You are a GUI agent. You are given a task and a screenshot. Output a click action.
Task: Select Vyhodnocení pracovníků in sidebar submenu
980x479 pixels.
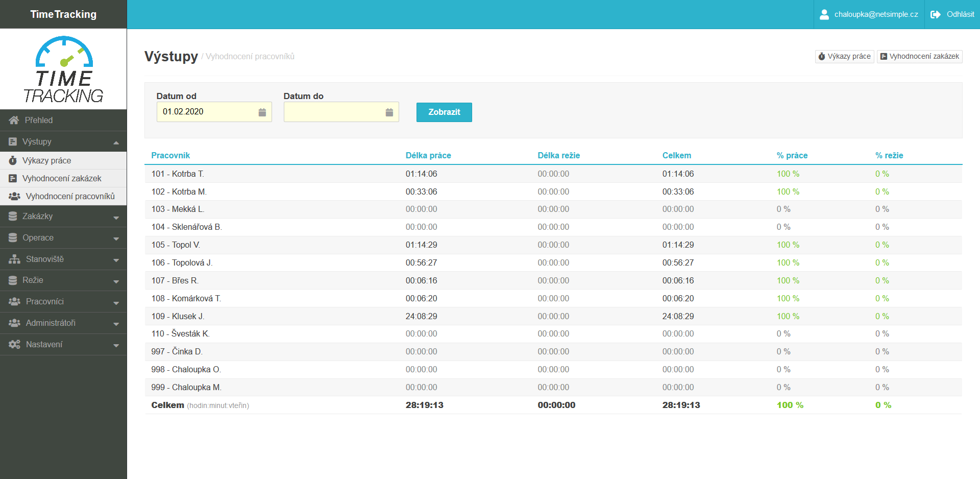(x=63, y=196)
